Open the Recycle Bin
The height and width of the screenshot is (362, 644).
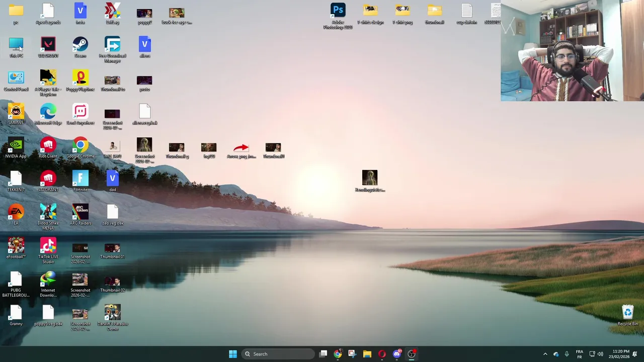627,316
